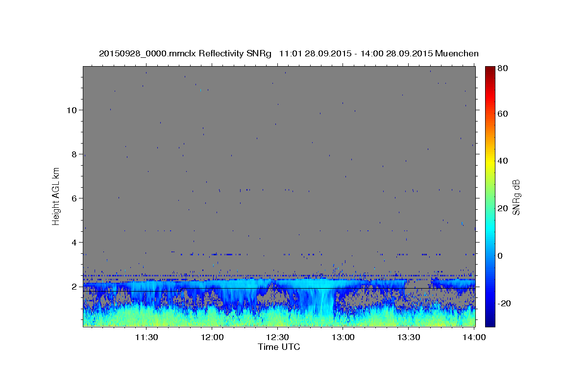
Task: Click the 12:30 time tick label
Action: click(x=277, y=337)
